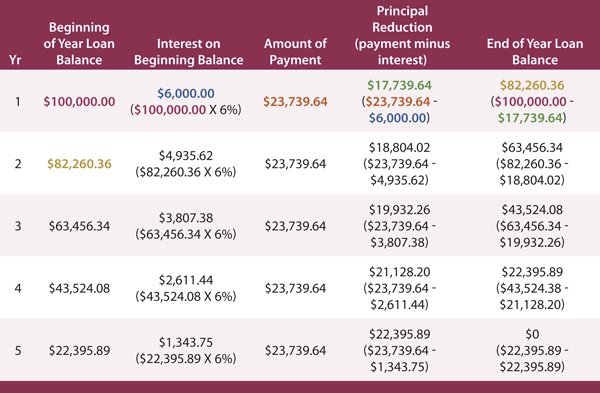Viewport: 600px width, 393px height.
Task: Select the red $100,000.00 beginning balance in year 1
Action: point(79,102)
